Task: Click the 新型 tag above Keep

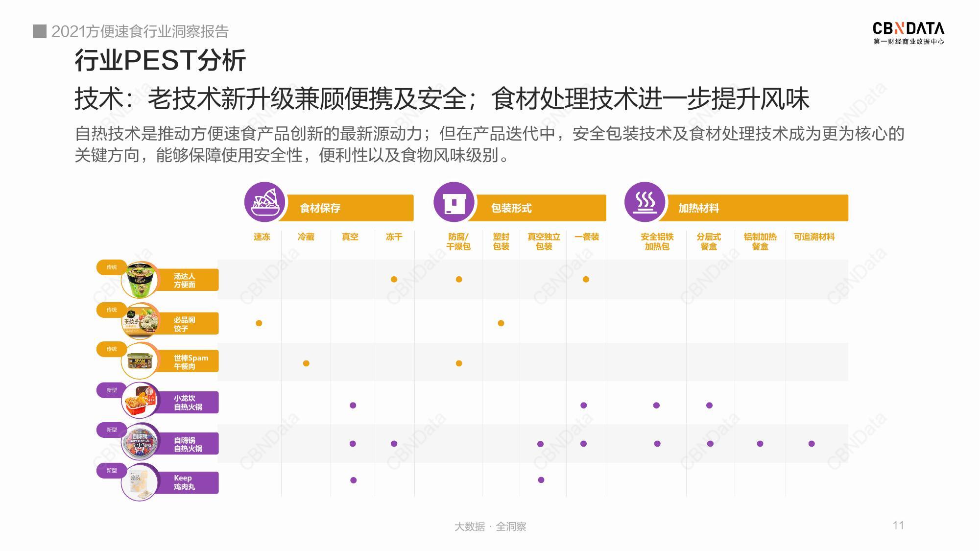Action: [x=112, y=470]
